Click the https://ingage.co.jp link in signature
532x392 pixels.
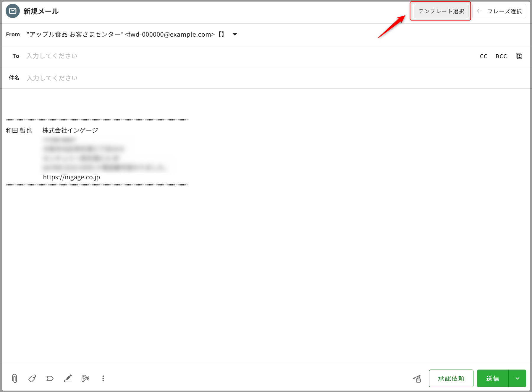pos(72,177)
